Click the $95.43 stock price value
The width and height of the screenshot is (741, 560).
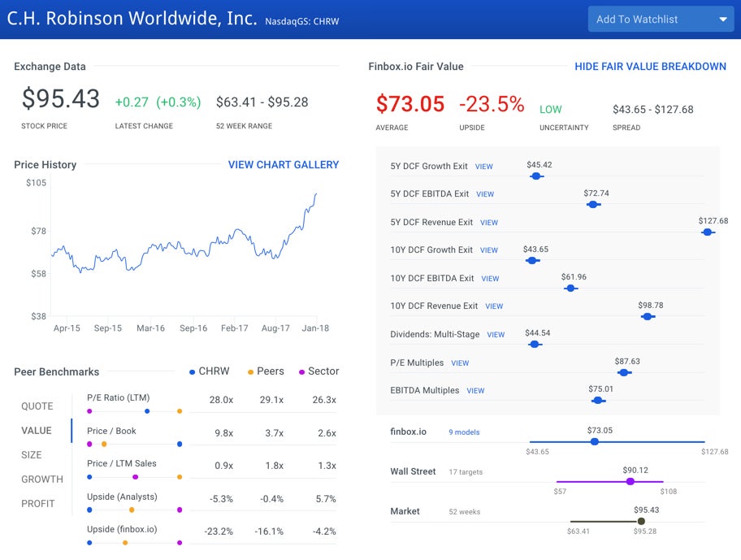point(60,99)
